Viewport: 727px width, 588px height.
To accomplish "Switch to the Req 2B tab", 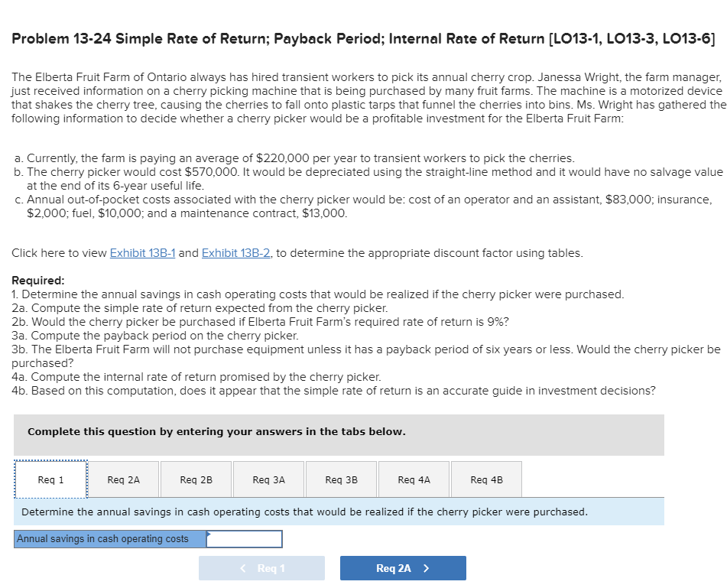I will click(x=196, y=479).
